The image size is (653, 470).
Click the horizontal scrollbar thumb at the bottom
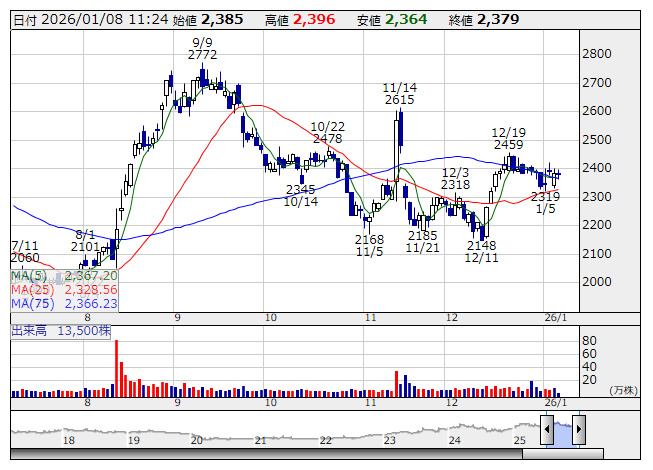[x=563, y=454]
